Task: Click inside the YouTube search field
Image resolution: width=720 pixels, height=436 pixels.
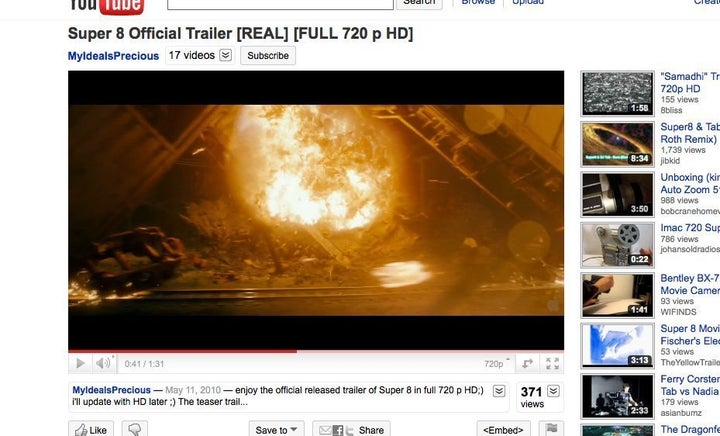Action: tap(280, 4)
